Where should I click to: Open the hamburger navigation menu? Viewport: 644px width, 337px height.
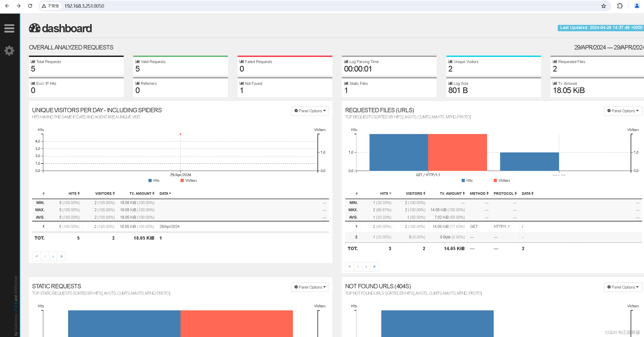tap(9, 28)
